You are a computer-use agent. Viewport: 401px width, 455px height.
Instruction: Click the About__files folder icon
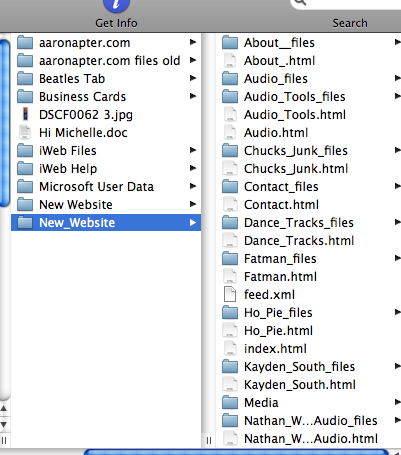[230, 43]
